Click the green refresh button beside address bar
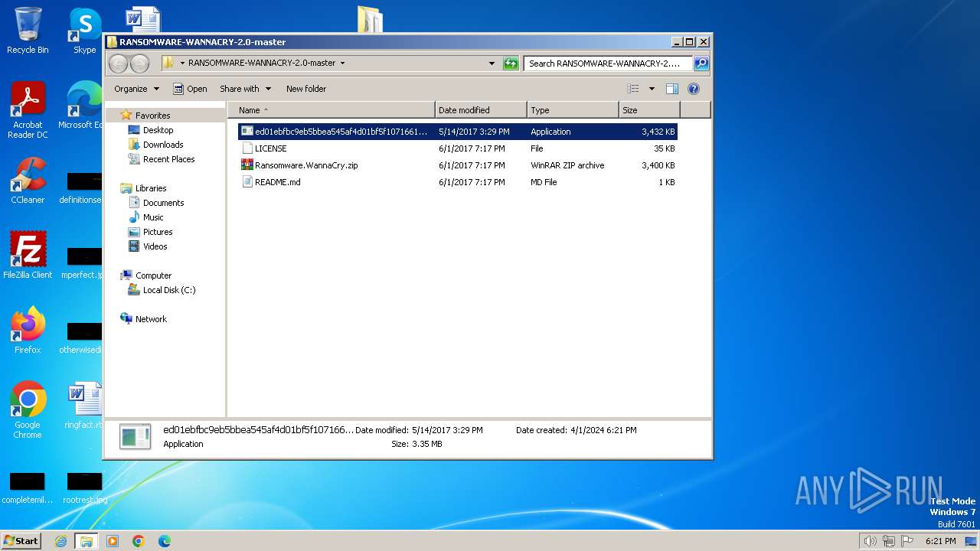 pyautogui.click(x=511, y=64)
